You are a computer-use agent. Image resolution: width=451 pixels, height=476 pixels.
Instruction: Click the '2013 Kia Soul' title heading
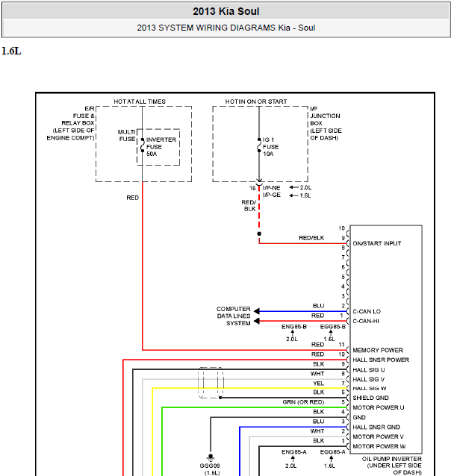[x=225, y=11]
